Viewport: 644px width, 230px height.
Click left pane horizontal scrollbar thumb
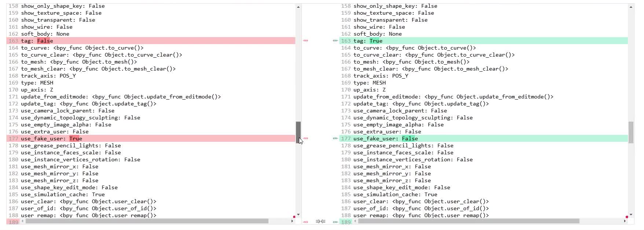[x=147, y=221]
